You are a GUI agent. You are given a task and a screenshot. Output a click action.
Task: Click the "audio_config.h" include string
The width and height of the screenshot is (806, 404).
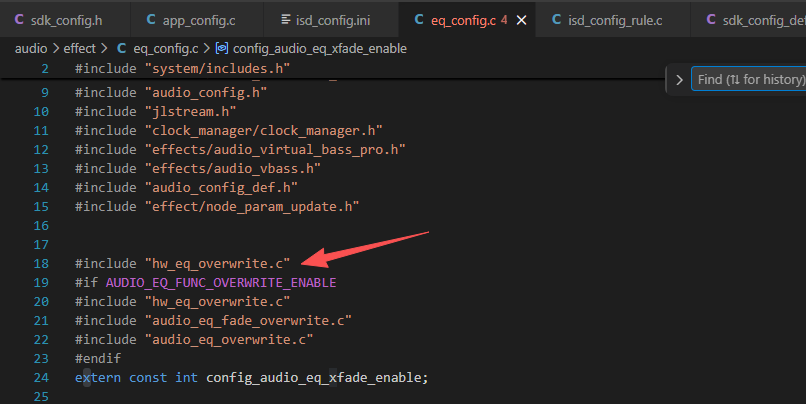(x=206, y=93)
